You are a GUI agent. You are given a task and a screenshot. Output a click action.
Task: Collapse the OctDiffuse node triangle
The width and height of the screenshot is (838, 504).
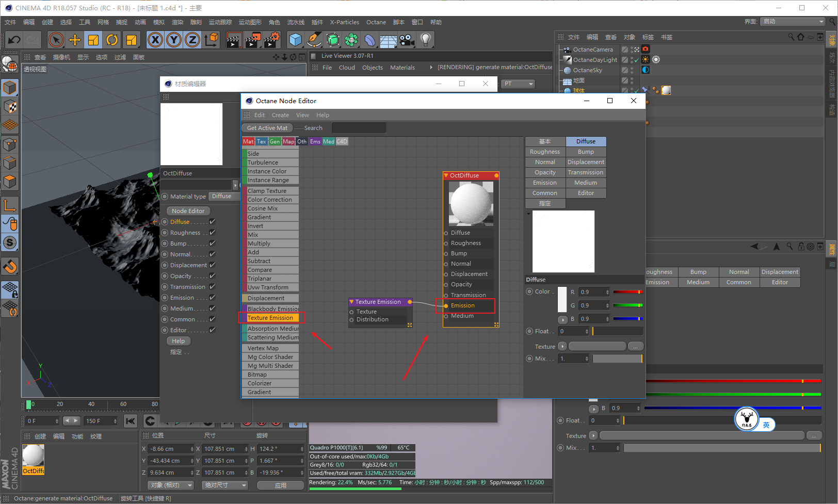446,175
